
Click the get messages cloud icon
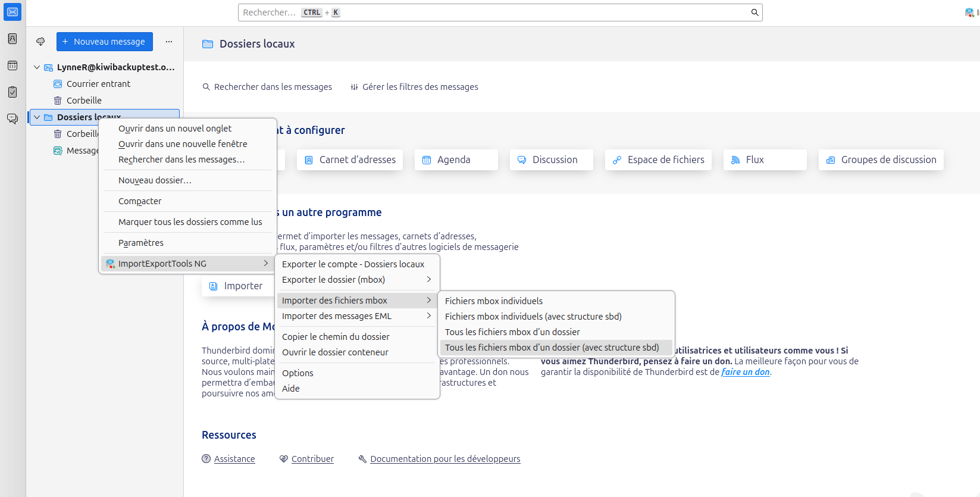40,42
